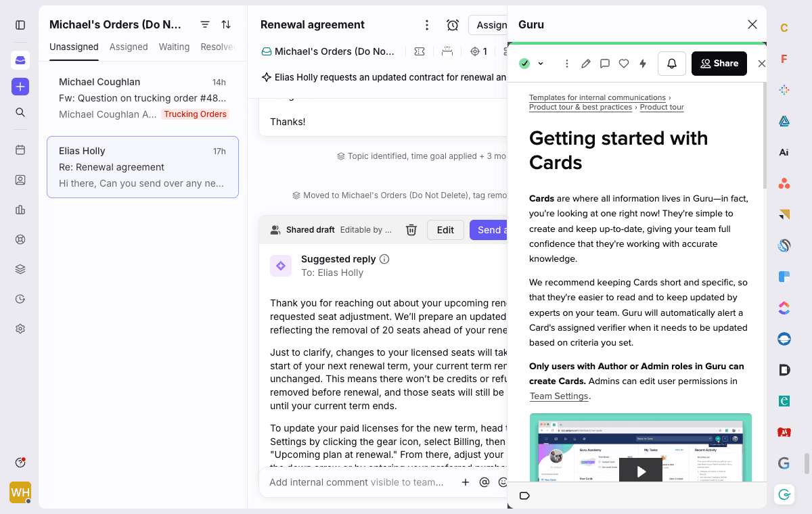Open the reports bar-chart icon in sidebar
The height and width of the screenshot is (514, 812).
(x=20, y=210)
